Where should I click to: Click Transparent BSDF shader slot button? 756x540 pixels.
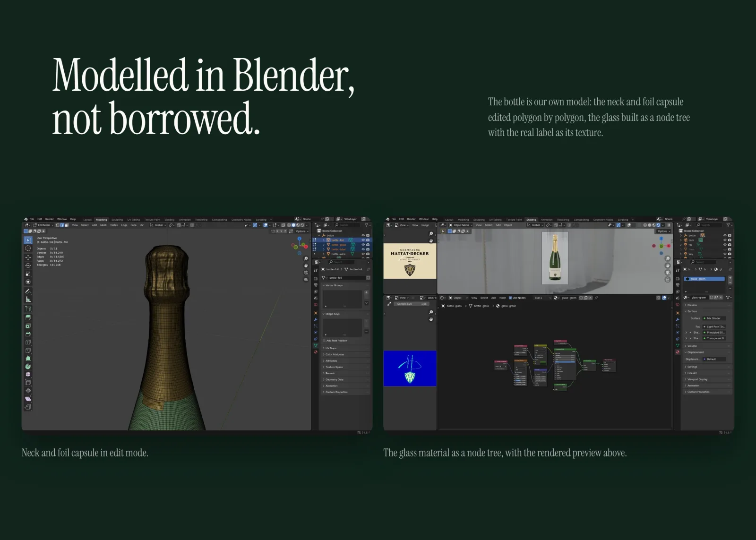(714, 338)
